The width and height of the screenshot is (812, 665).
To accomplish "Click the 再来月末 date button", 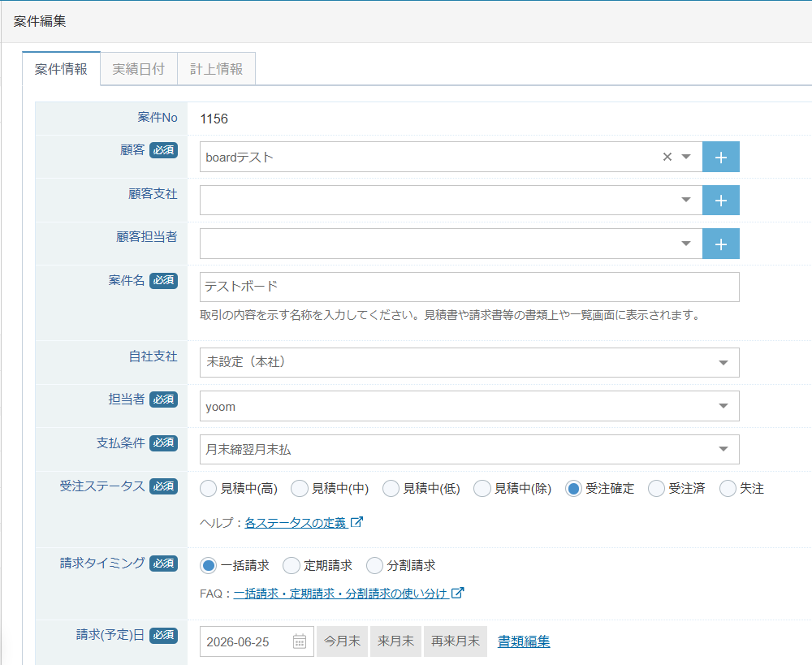I will click(x=456, y=641).
